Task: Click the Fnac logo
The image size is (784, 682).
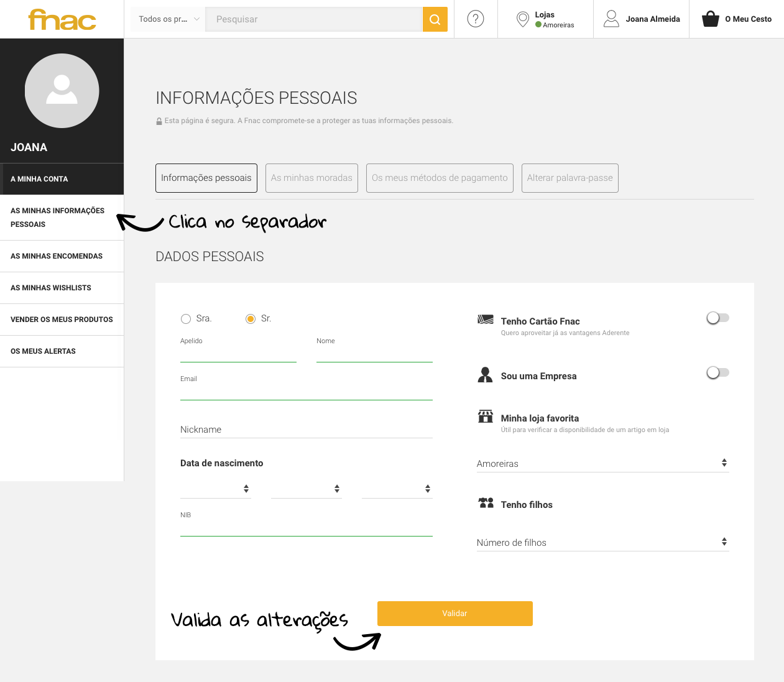Action: click(62, 19)
